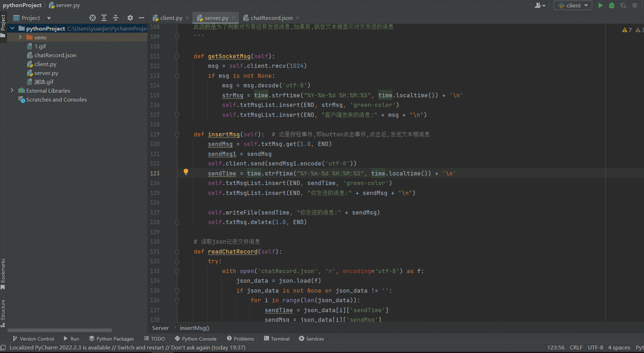Open the 123:56 go-to-line indicator
Viewport: 644px width, 353px height.
pos(556,348)
